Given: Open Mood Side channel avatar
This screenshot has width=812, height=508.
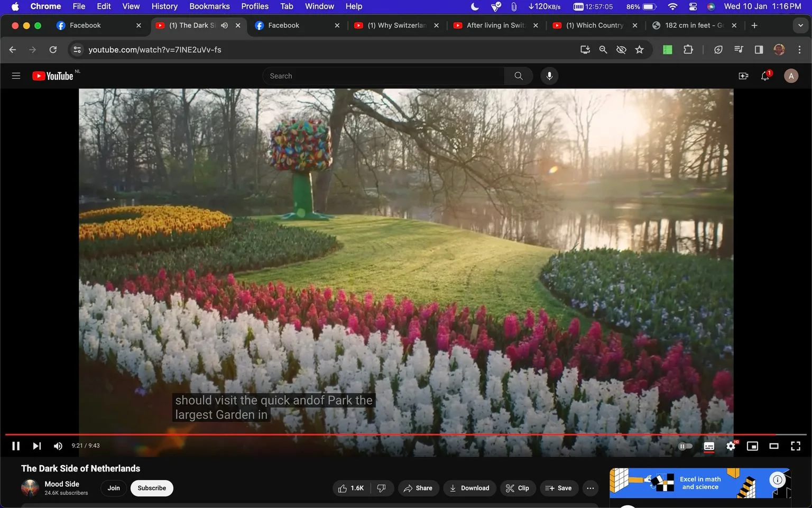Looking at the screenshot, I should coord(30,488).
